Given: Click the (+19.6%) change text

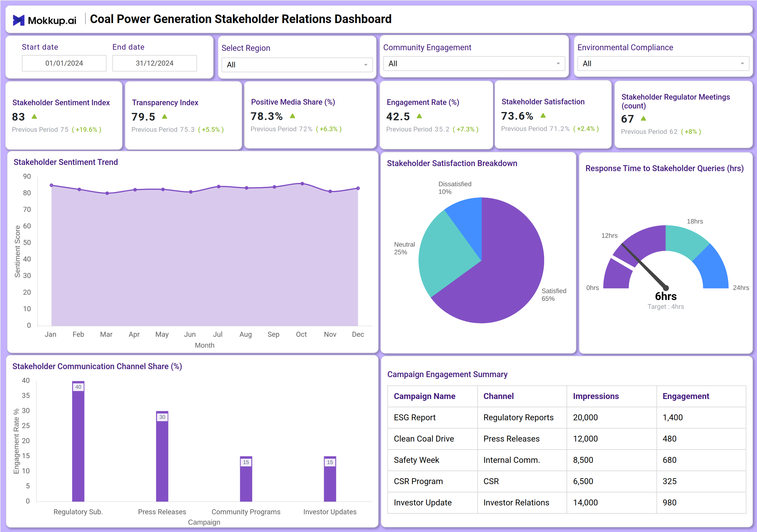Looking at the screenshot, I should click(87, 129).
